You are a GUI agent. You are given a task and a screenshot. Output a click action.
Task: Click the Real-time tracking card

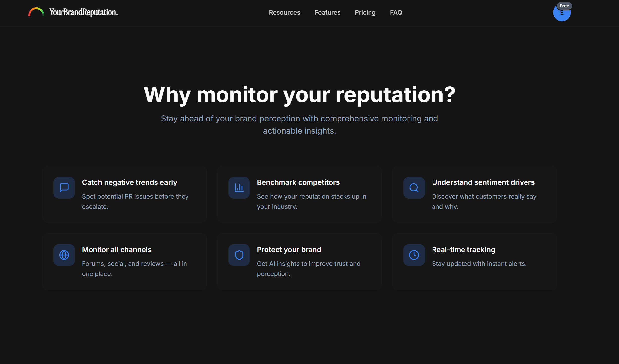click(x=474, y=262)
